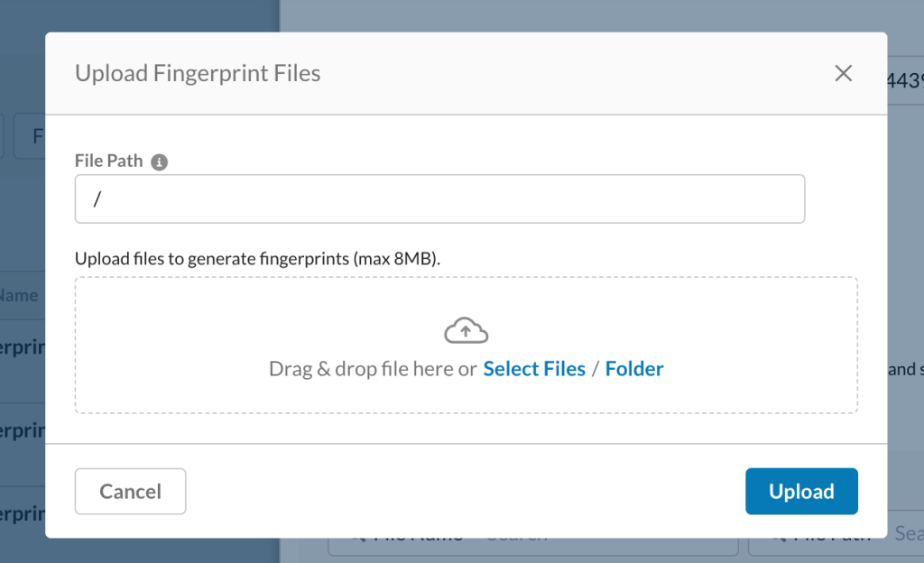Click the partially hidden Name column header
Screen dimensions: 924x563
pyautogui.click(x=19, y=295)
